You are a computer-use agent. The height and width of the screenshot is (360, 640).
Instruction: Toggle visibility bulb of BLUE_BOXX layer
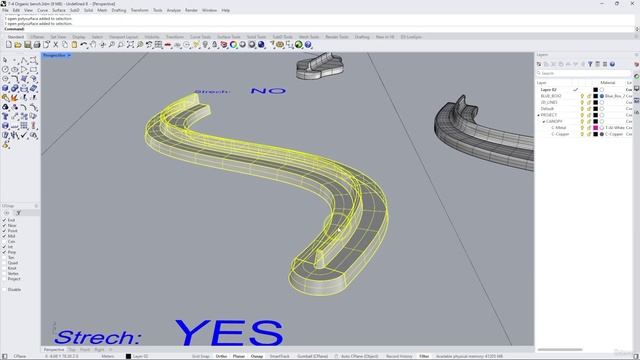point(582,96)
